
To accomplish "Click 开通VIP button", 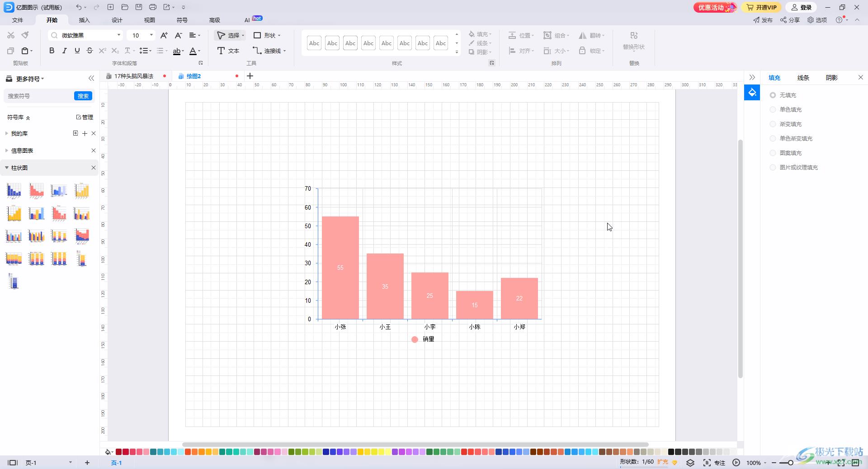I will tap(762, 7).
